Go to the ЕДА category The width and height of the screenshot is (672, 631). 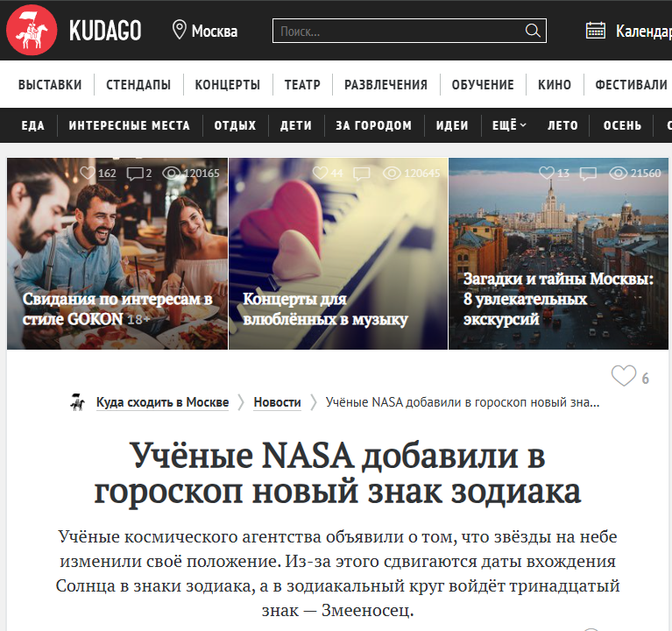32,125
